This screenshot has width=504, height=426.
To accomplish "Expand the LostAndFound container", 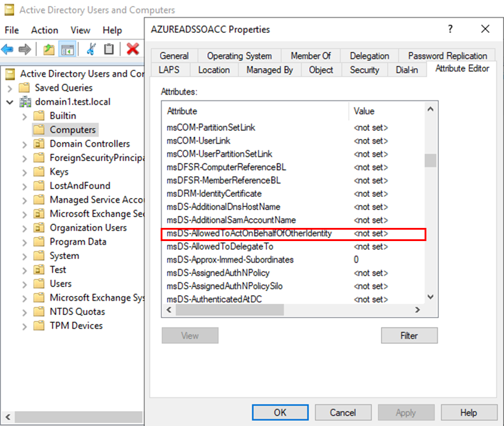I will point(24,186).
